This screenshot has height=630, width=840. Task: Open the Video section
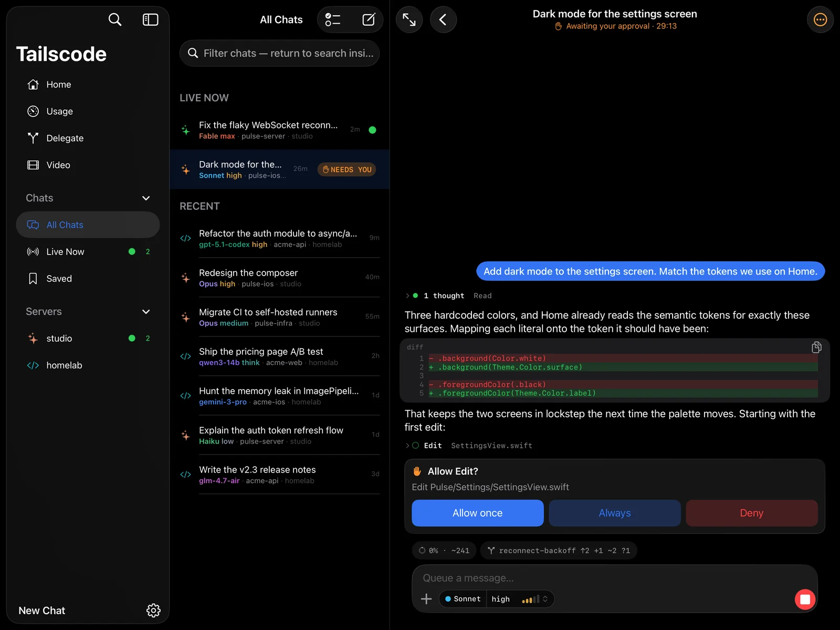tap(88, 165)
